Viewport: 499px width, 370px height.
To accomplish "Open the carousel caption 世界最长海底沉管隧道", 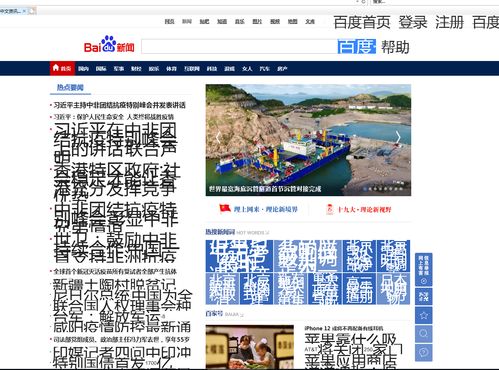I will pyautogui.click(x=265, y=189).
